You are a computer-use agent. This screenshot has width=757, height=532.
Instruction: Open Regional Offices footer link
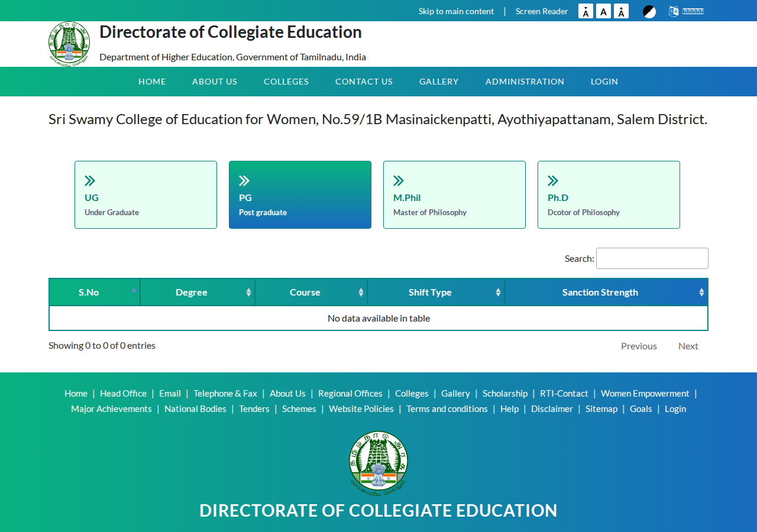pyautogui.click(x=350, y=393)
